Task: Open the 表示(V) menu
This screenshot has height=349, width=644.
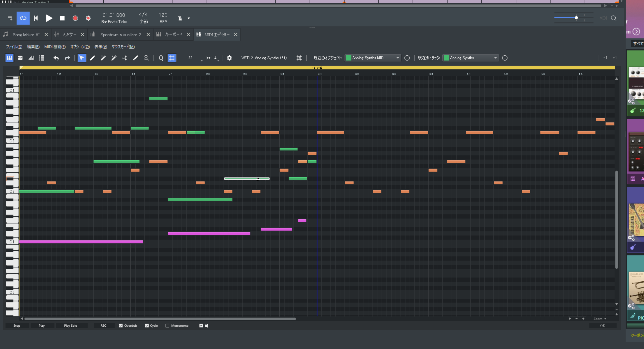Action: 101,47
